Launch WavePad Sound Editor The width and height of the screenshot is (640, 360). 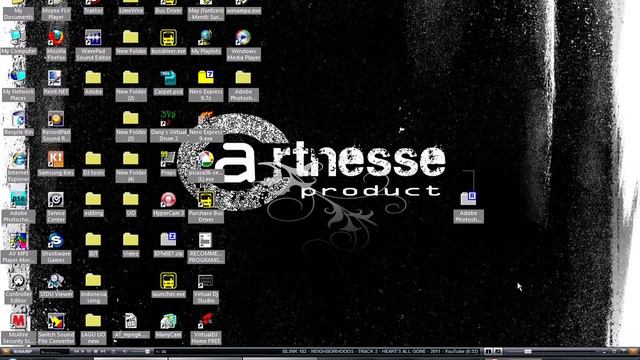click(x=93, y=38)
